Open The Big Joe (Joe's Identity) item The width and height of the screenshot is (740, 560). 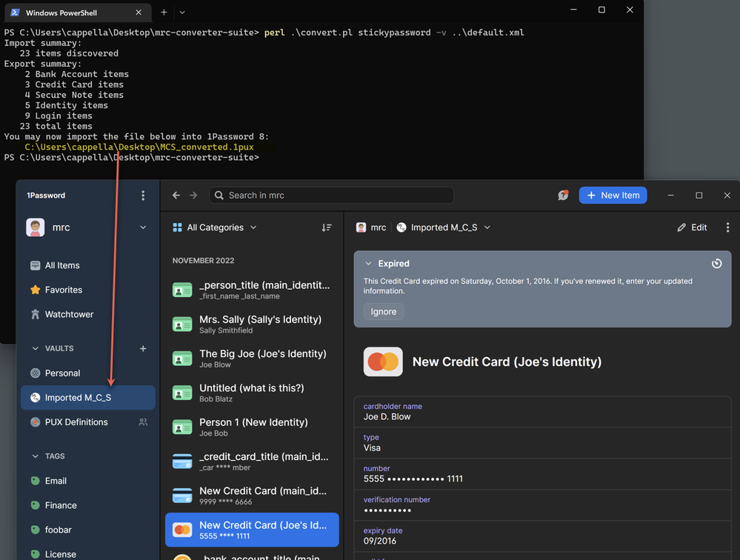[x=252, y=359]
